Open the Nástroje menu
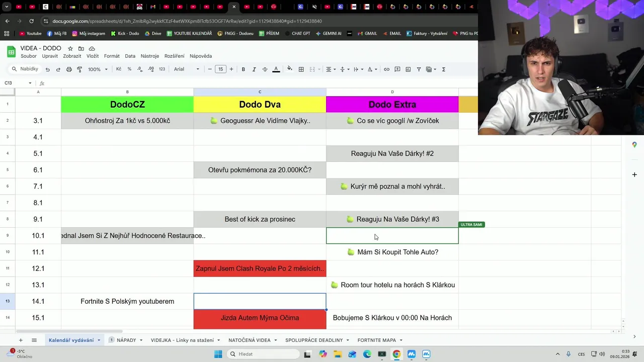Viewport: 644px width, 362px height. tap(150, 56)
